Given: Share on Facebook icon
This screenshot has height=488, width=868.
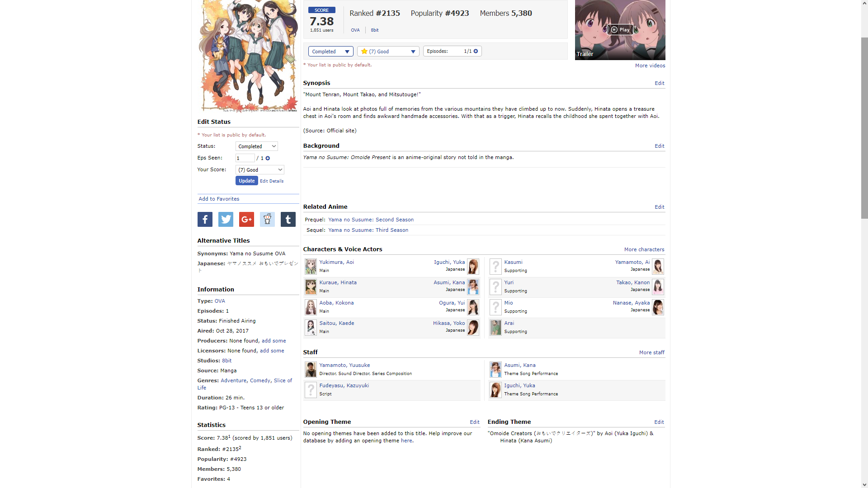Looking at the screenshot, I should tap(205, 220).
